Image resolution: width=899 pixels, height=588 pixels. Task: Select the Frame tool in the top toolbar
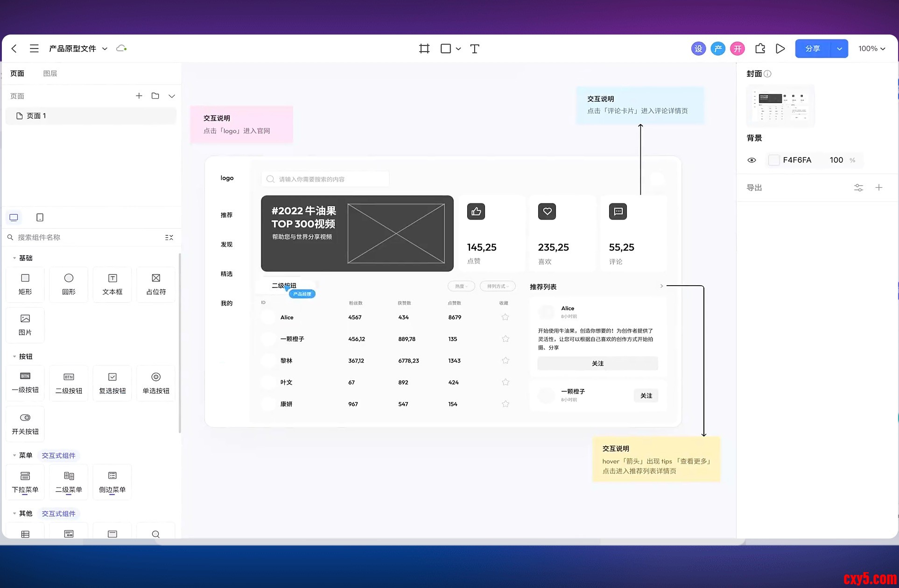(x=424, y=49)
